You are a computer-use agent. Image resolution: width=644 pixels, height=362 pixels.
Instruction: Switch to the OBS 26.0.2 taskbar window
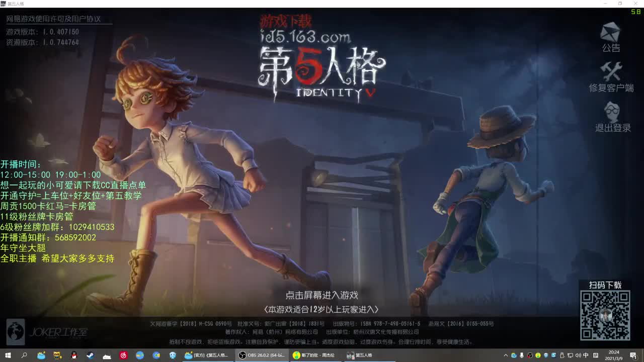(x=262, y=355)
